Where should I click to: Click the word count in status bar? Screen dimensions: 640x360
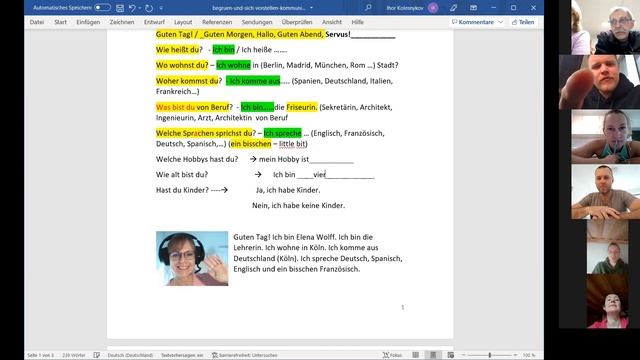[74, 355]
